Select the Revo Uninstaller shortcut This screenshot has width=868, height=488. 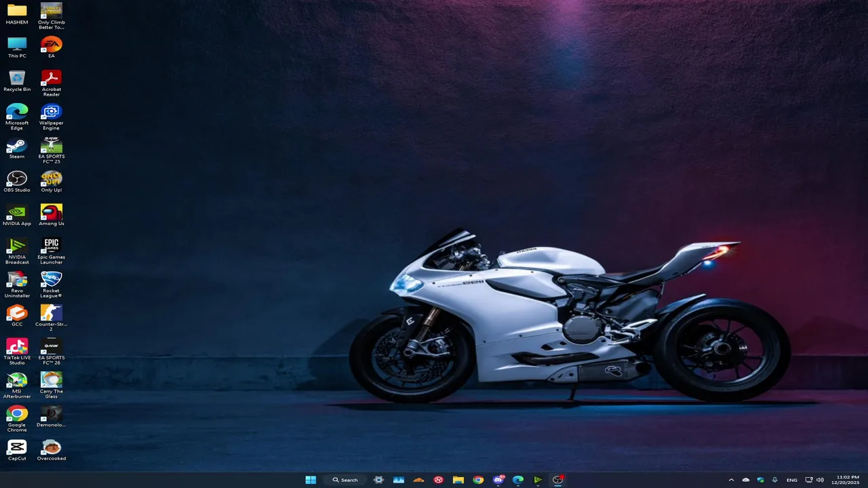pos(17,285)
